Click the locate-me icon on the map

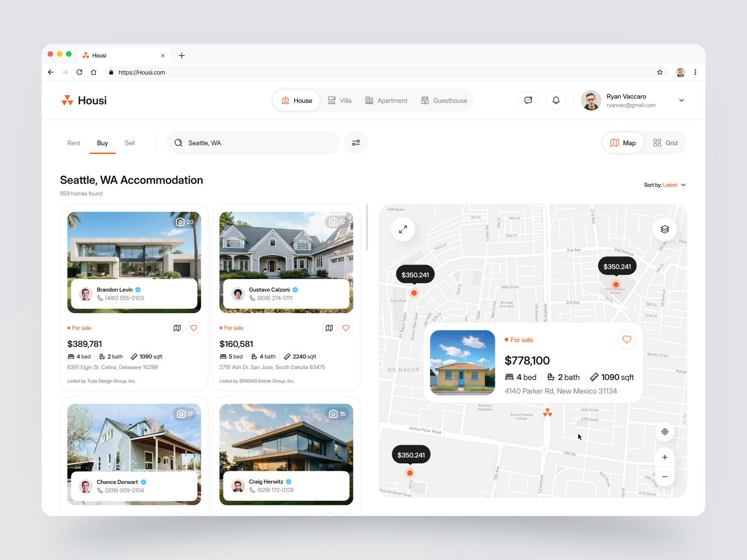pos(665,432)
